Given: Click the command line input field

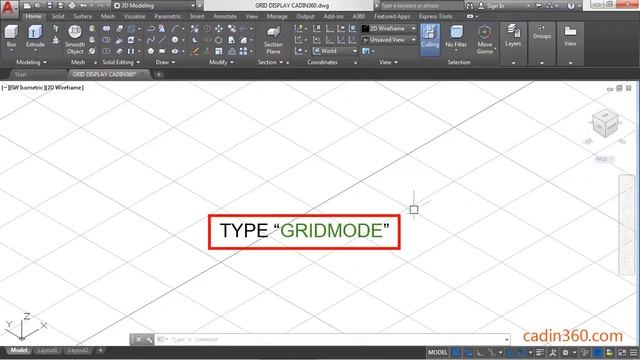Looking at the screenshot, I should (331, 340).
